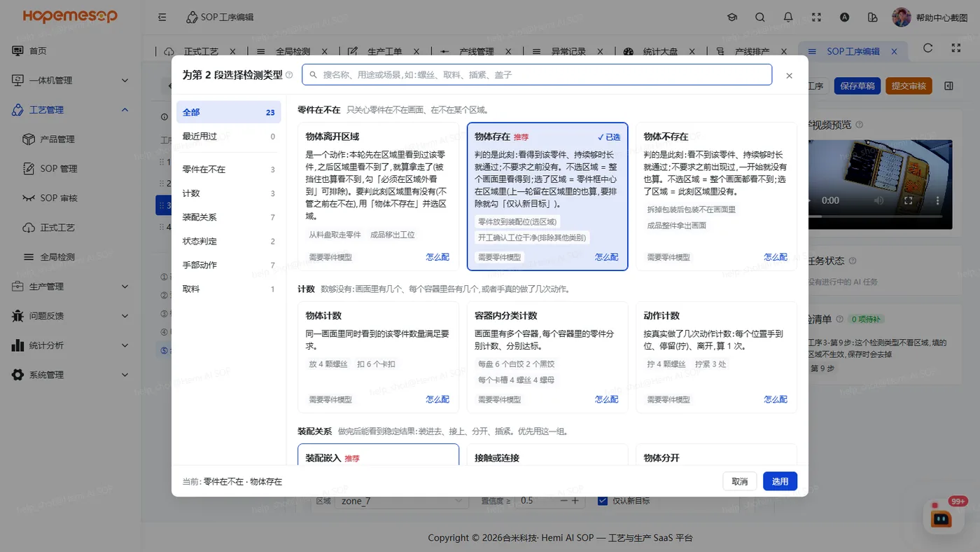Select the 物体不存在 detection card

(716, 196)
